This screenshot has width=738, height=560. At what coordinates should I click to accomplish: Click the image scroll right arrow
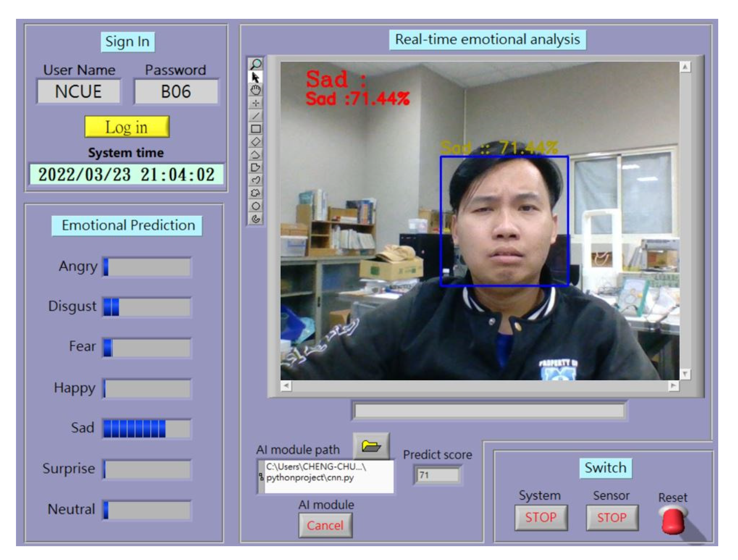(673, 386)
